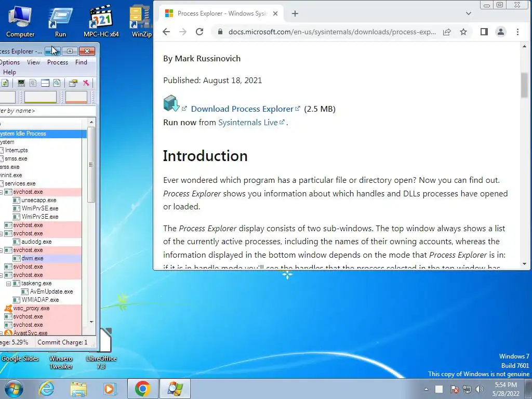Select the MPC-HC x64 desktop shortcut
The width and height of the screenshot is (532, 399).
click(x=101, y=21)
